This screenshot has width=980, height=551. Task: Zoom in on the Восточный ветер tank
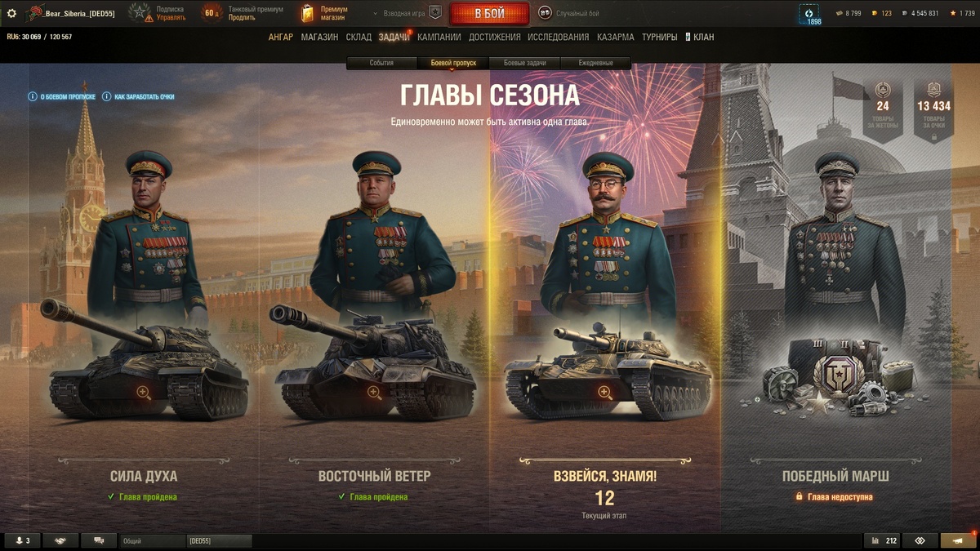coord(375,393)
